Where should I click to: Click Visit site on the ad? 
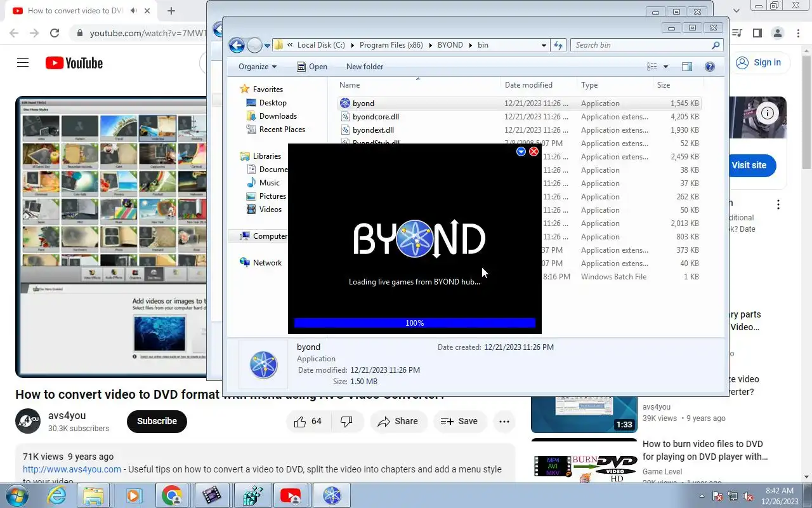coord(752,165)
